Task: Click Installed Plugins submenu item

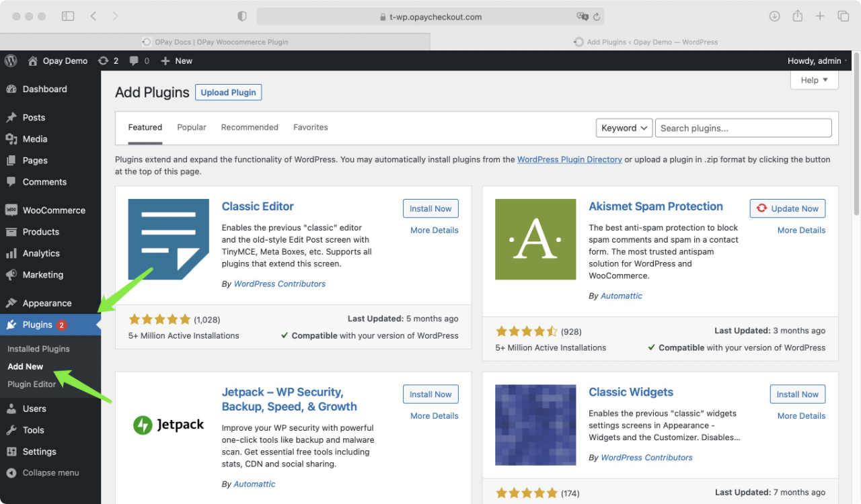Action: click(x=38, y=349)
